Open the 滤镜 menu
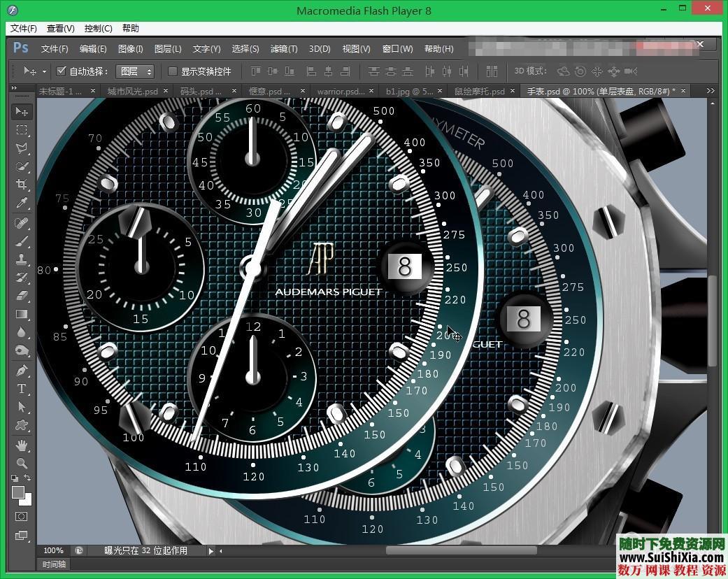The image size is (728, 579). point(283,49)
